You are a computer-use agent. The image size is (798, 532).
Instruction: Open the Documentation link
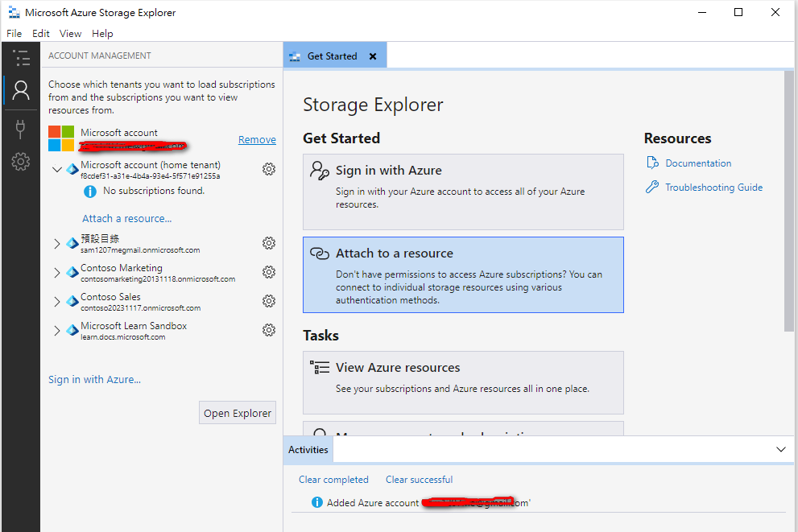(x=698, y=163)
